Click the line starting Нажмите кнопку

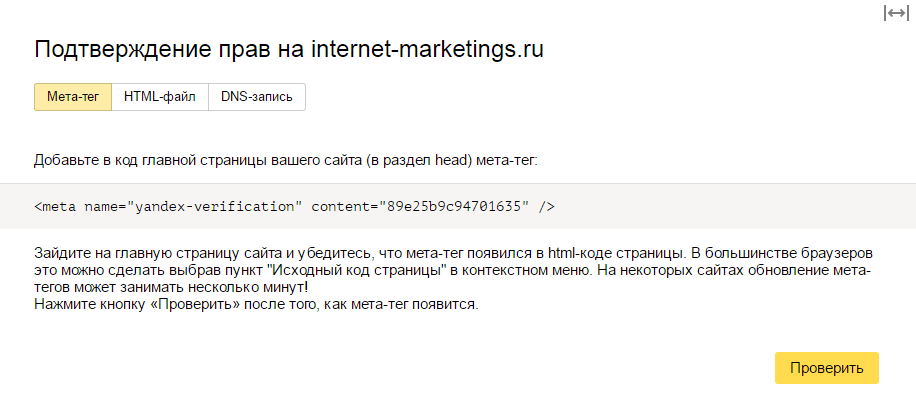click(x=256, y=304)
